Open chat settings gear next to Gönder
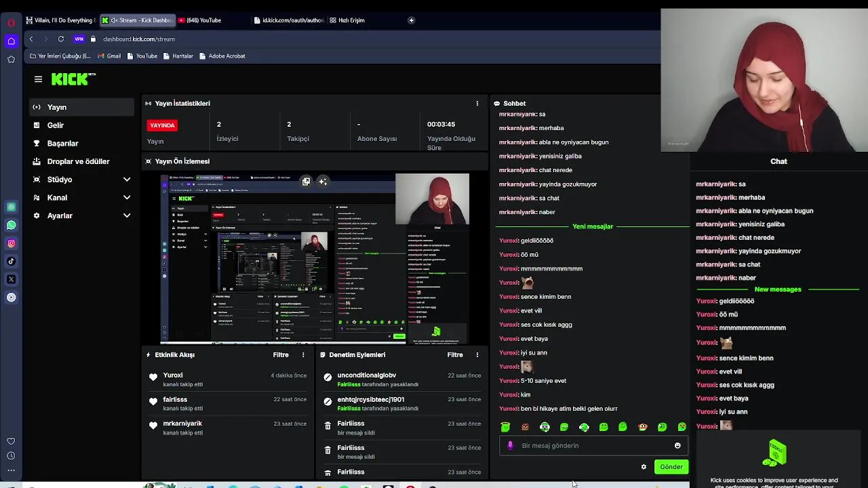 click(x=644, y=467)
